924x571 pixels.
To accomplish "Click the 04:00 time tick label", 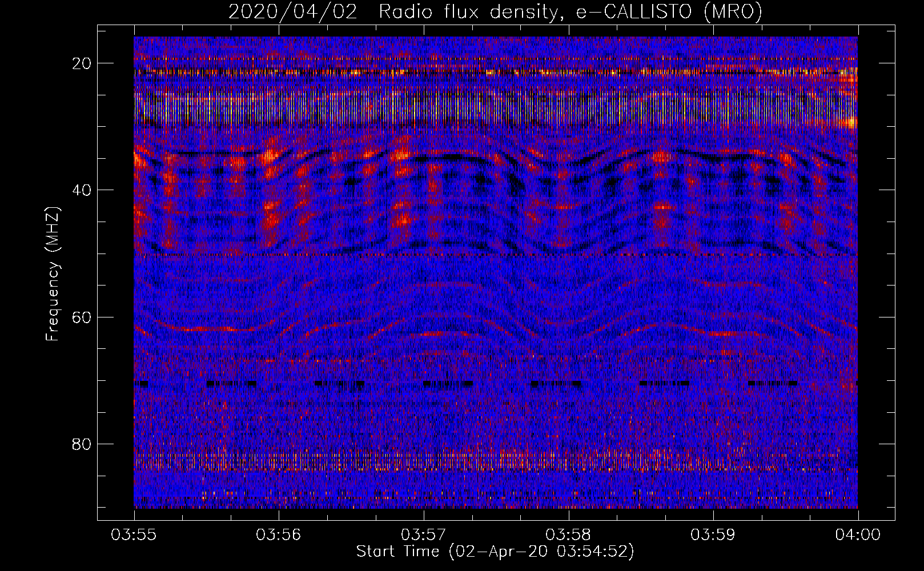I will (858, 535).
